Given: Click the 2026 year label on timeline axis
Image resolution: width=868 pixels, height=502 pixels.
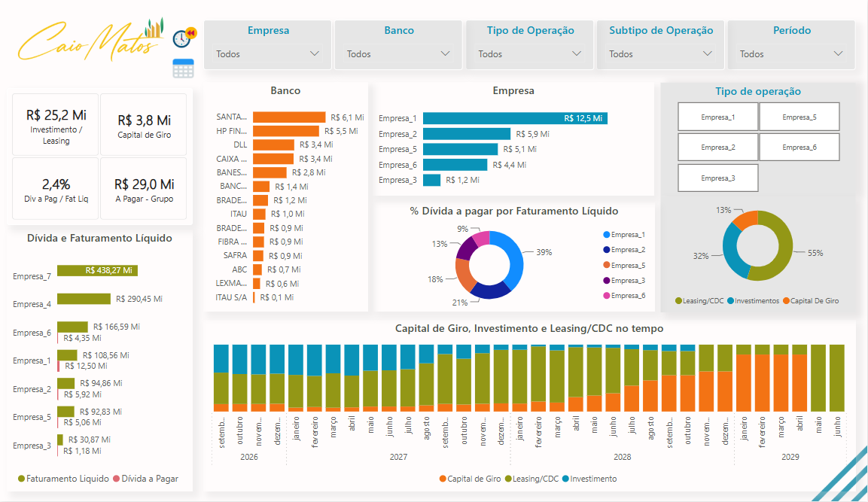Looking at the screenshot, I should pos(249,457).
